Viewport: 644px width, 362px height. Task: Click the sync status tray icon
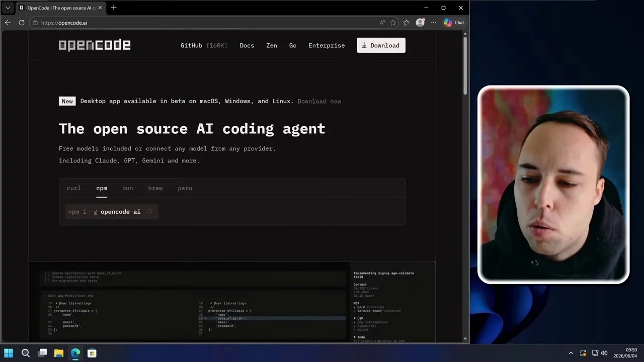point(583,353)
